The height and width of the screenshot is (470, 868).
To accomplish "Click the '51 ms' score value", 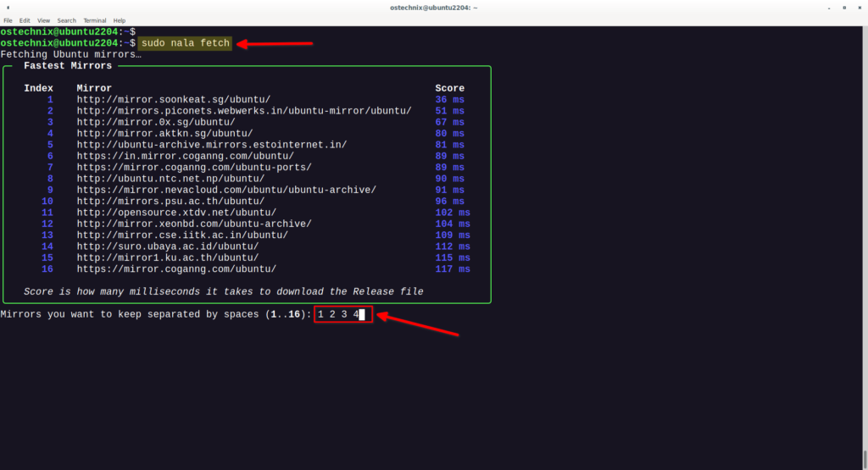I will point(449,111).
